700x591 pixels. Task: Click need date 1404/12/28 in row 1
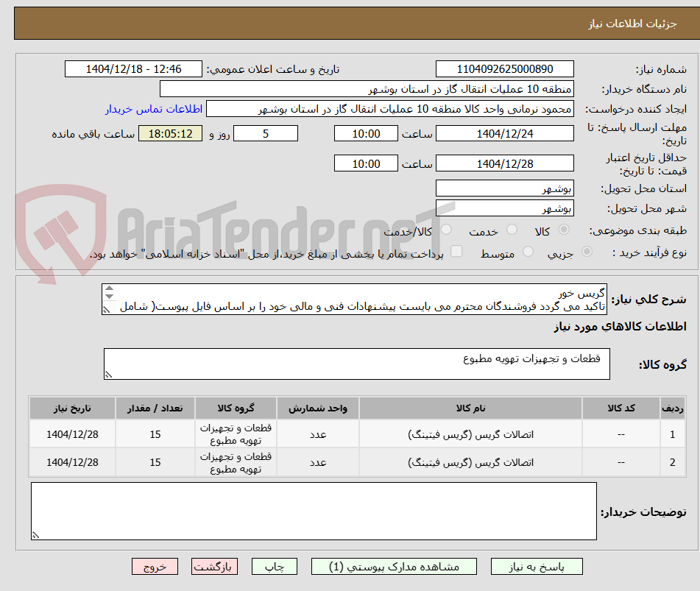[x=72, y=434]
